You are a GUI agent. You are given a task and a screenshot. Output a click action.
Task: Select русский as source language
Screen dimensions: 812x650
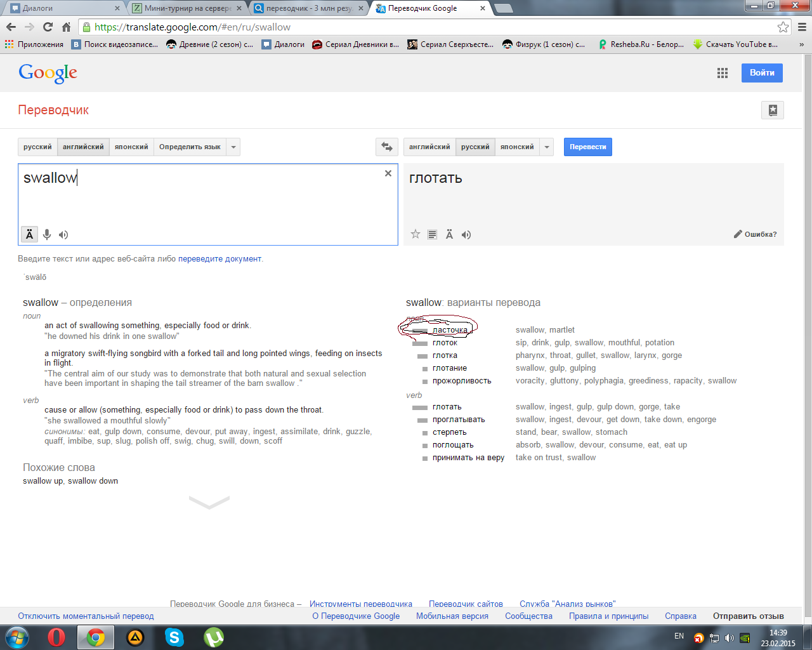tap(37, 147)
